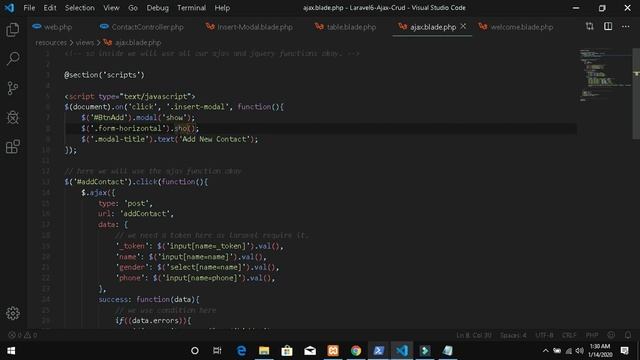Open the Help menu
Screen dimensions: 640x360
(x=222, y=8)
